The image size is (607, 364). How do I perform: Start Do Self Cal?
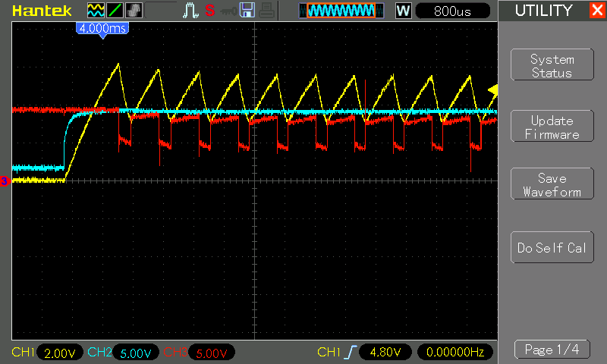[x=552, y=248]
